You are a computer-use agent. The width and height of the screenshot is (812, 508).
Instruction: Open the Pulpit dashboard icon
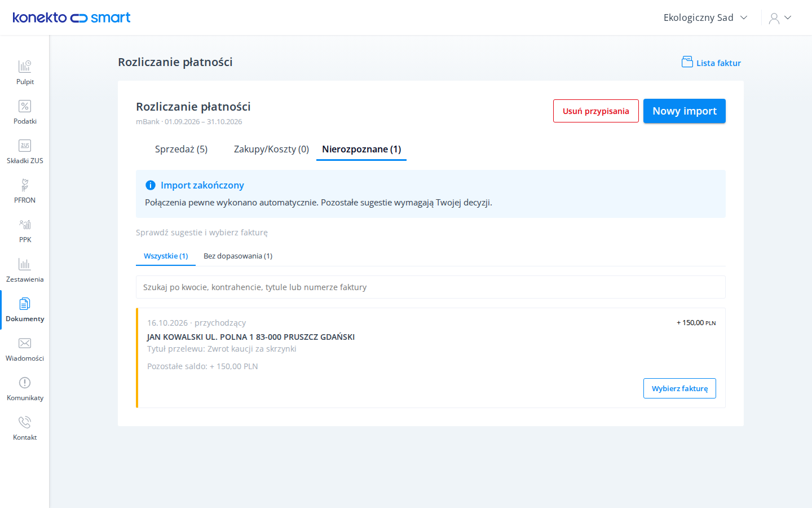click(x=25, y=67)
